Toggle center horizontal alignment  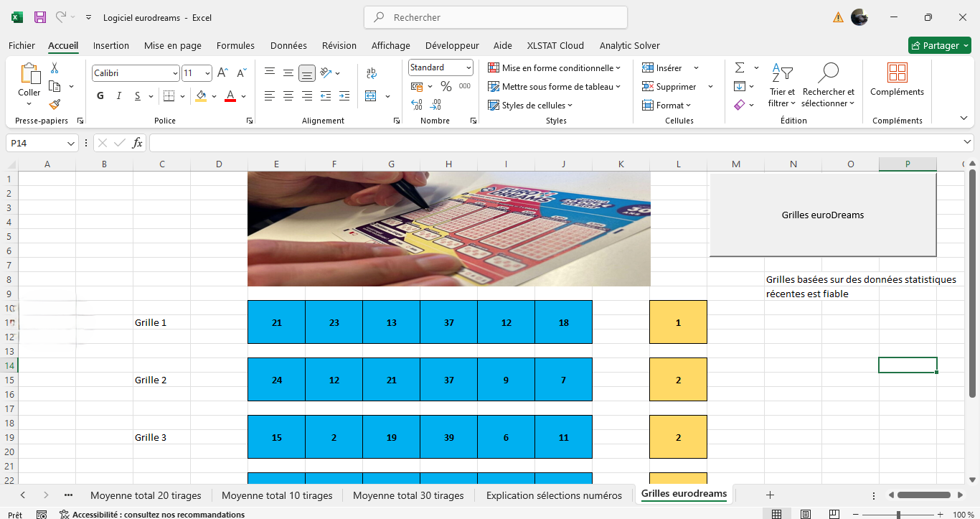288,95
